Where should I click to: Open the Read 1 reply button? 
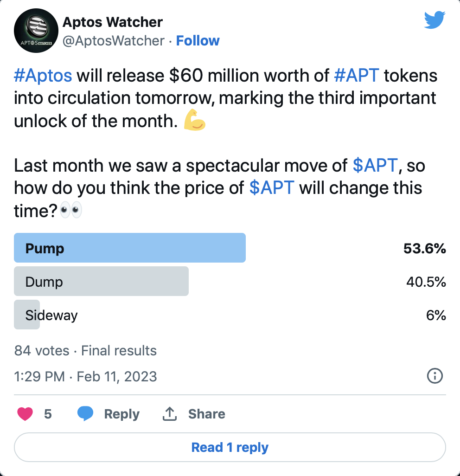[230, 447]
